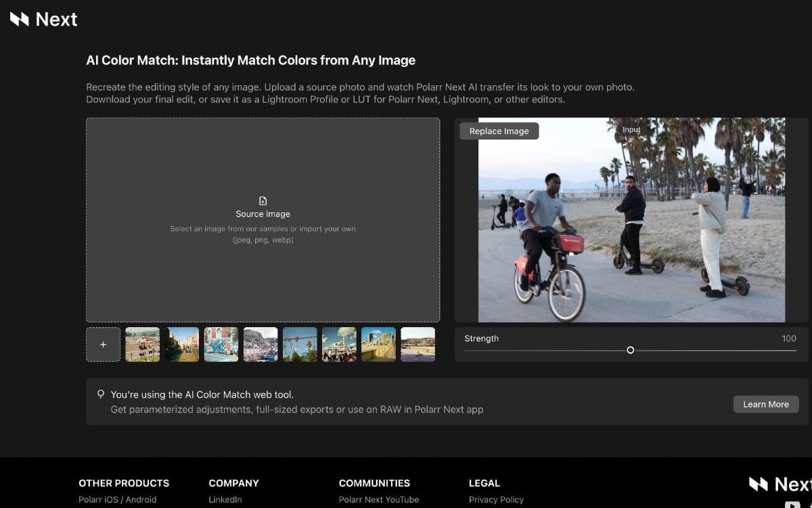Viewport: 812px width, 508px height.
Task: Click the Polarr Next logo in header
Action: pos(43,19)
